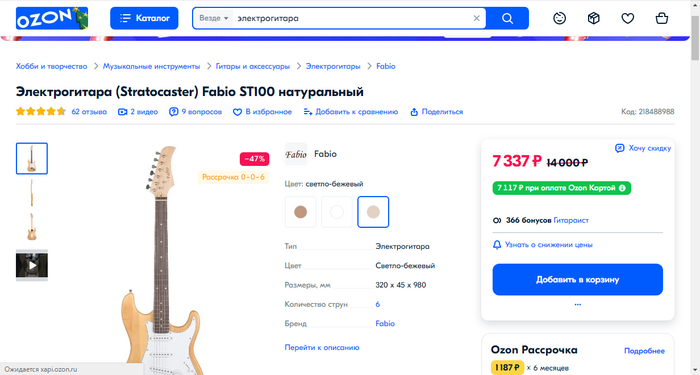Image resolution: width=700 pixels, height=375 pixels.
Task: Expand the three dots under add-to-cart
Action: pos(578,304)
